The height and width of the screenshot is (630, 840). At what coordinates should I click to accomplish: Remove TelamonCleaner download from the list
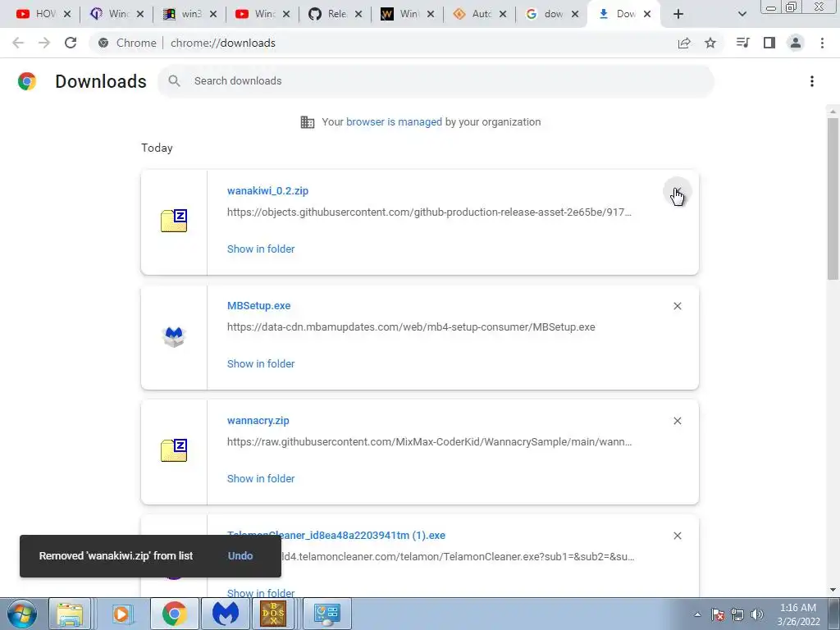(x=677, y=536)
